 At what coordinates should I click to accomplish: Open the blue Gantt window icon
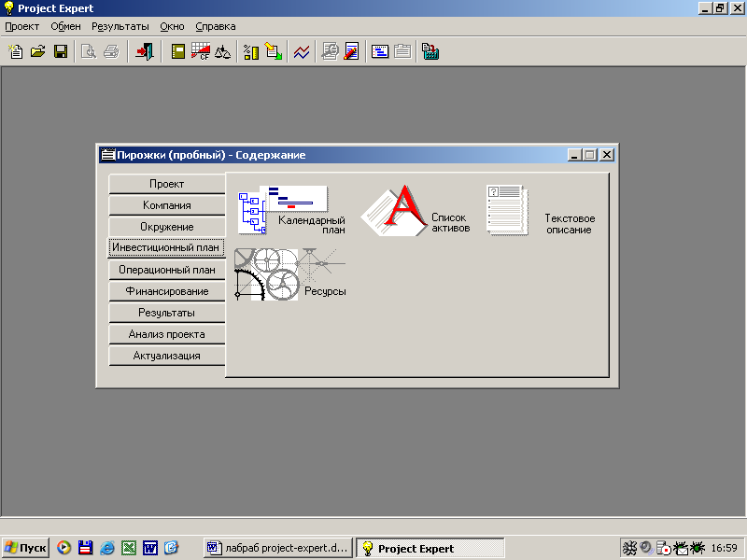tap(380, 51)
